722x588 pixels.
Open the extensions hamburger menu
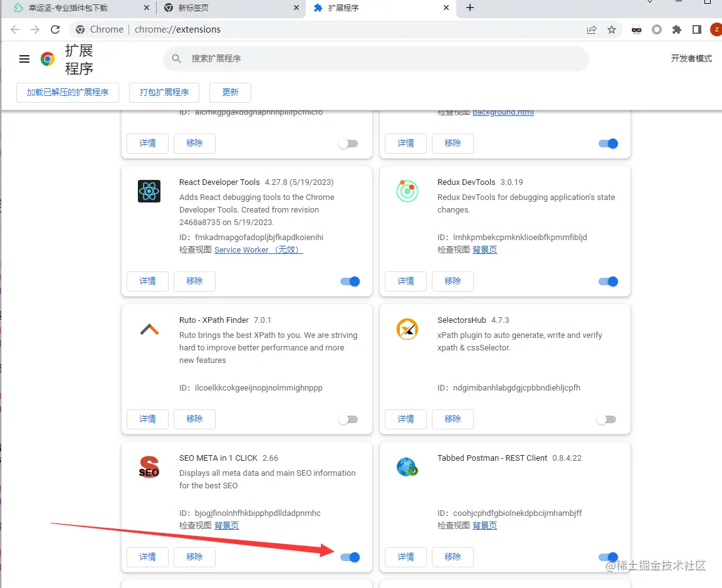coord(24,59)
